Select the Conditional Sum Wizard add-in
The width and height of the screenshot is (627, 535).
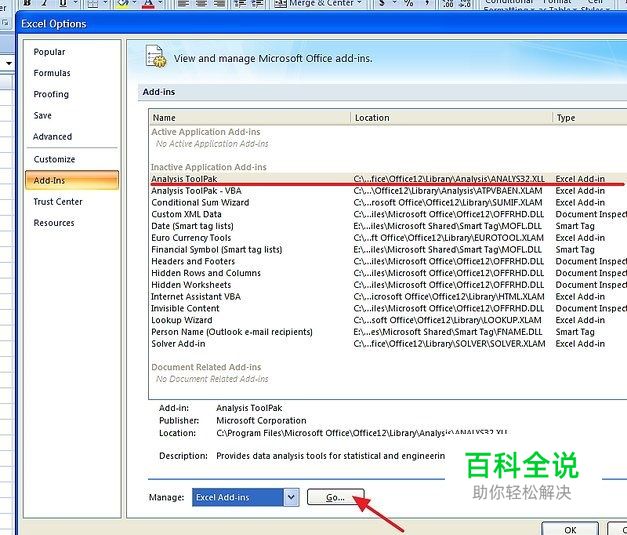(x=388, y=202)
